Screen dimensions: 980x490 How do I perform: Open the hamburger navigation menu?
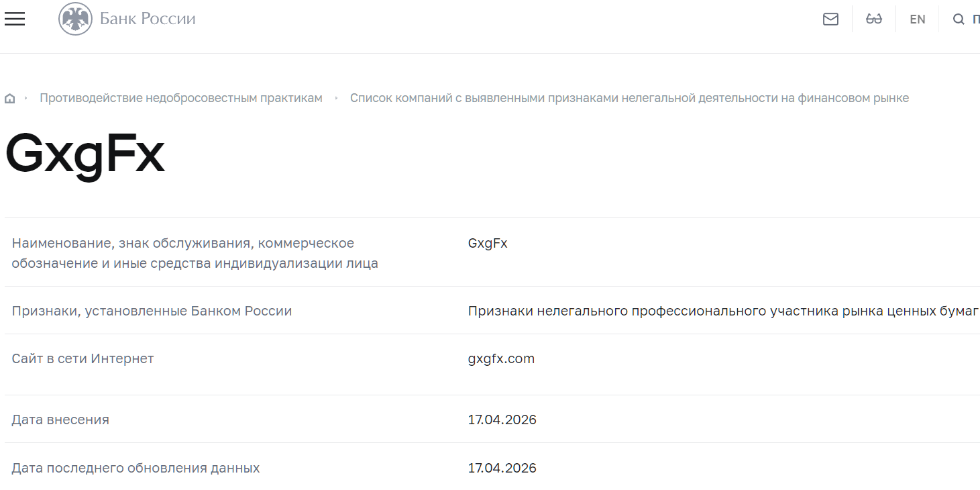pos(14,19)
